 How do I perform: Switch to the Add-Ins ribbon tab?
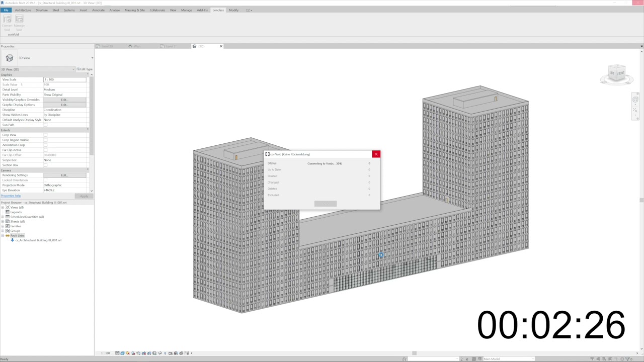point(202,10)
